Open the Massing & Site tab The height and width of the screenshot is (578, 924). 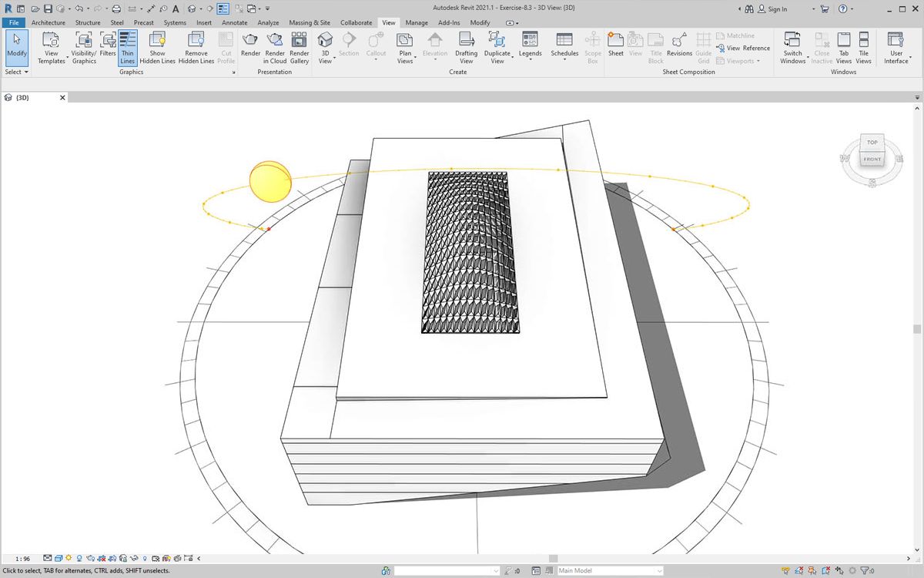[310, 23]
